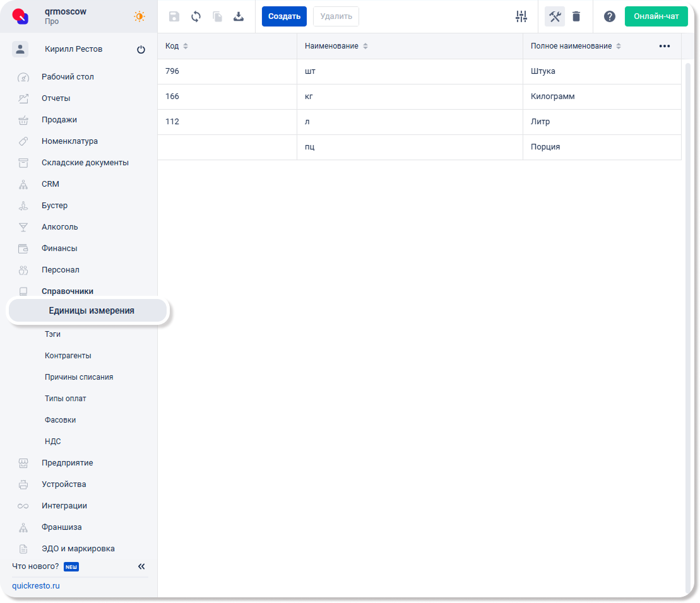Image resolution: width=700 pixels, height=603 pixels.
Task: Select Контрагенты in Справочники submenu
Action: pos(68,356)
